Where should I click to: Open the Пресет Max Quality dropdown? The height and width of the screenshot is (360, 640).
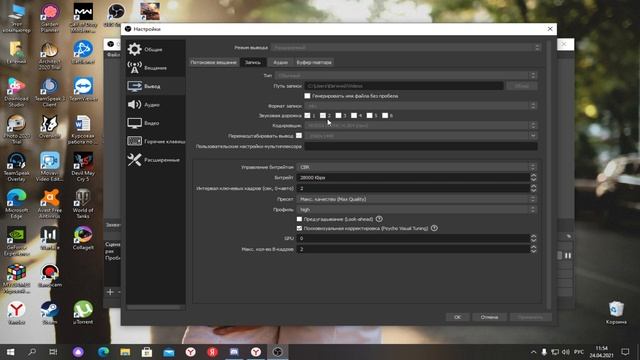coord(417,199)
